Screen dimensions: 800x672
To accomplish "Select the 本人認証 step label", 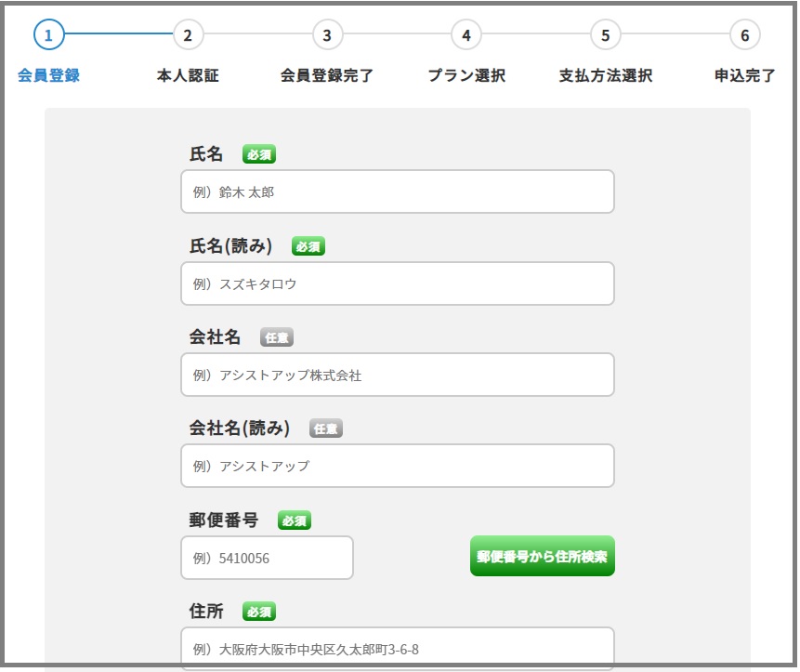I will click(188, 75).
